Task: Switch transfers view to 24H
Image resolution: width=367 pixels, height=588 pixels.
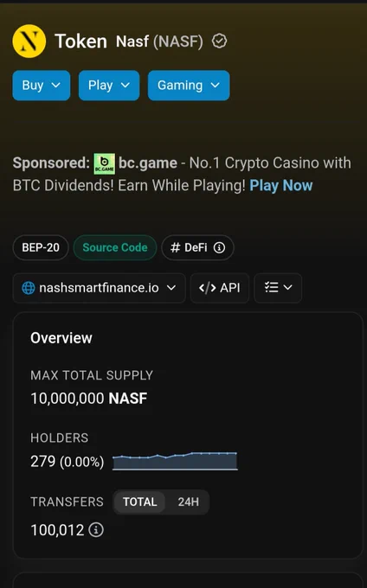Action: click(x=189, y=502)
